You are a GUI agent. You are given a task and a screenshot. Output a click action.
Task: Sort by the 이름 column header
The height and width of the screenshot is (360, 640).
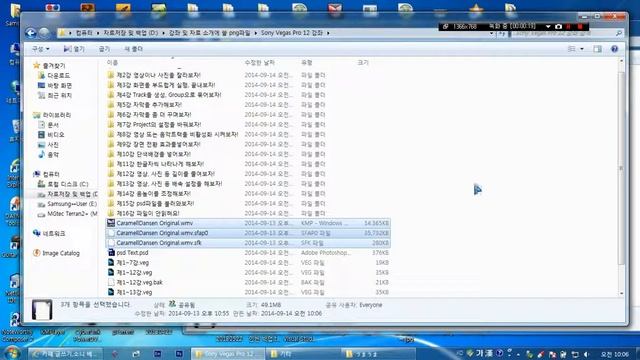(x=112, y=62)
